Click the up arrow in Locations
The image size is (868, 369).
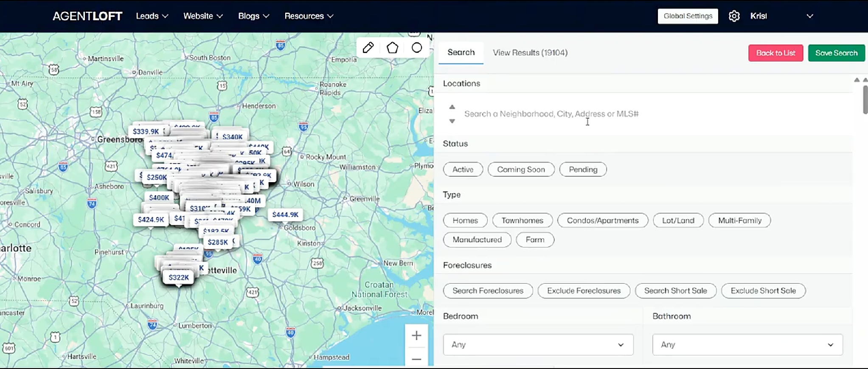(452, 107)
